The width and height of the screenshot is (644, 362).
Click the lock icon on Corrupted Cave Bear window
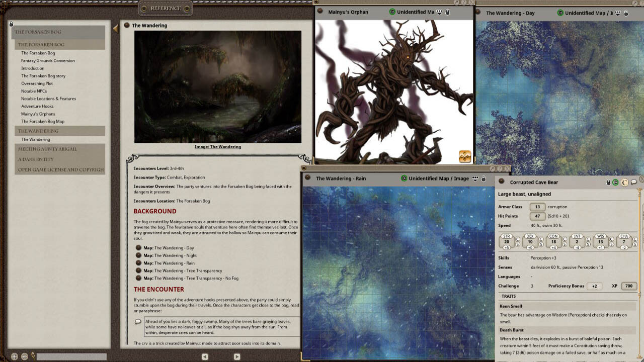tap(608, 182)
